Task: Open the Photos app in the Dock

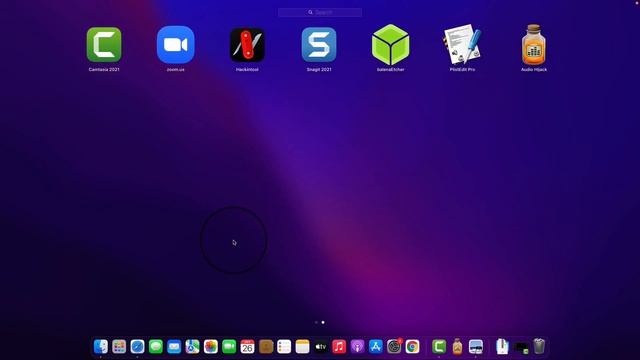Action: pyautogui.click(x=211, y=347)
